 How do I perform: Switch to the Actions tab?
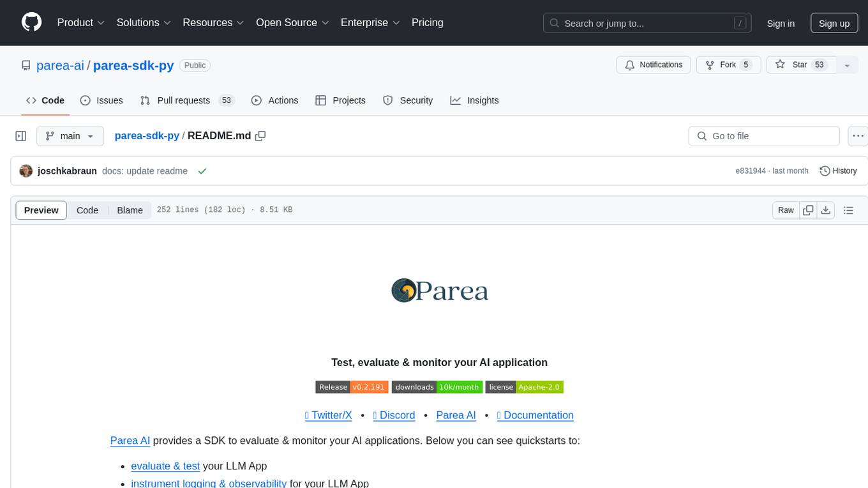pyautogui.click(x=274, y=100)
